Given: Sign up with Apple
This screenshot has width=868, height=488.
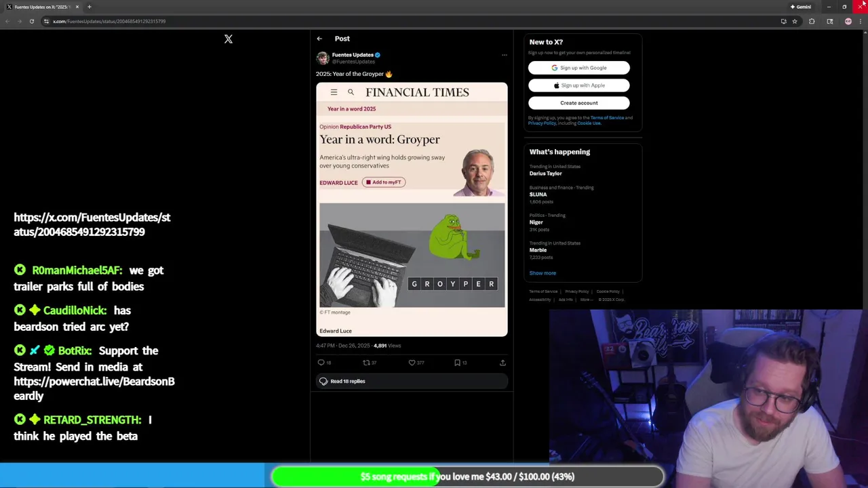Looking at the screenshot, I should point(579,85).
